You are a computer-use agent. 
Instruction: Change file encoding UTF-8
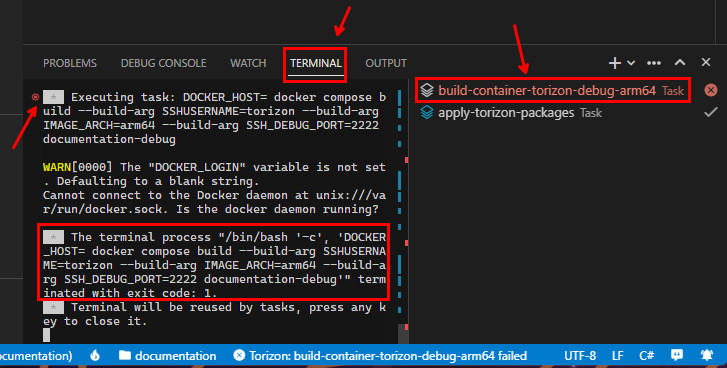(x=580, y=356)
